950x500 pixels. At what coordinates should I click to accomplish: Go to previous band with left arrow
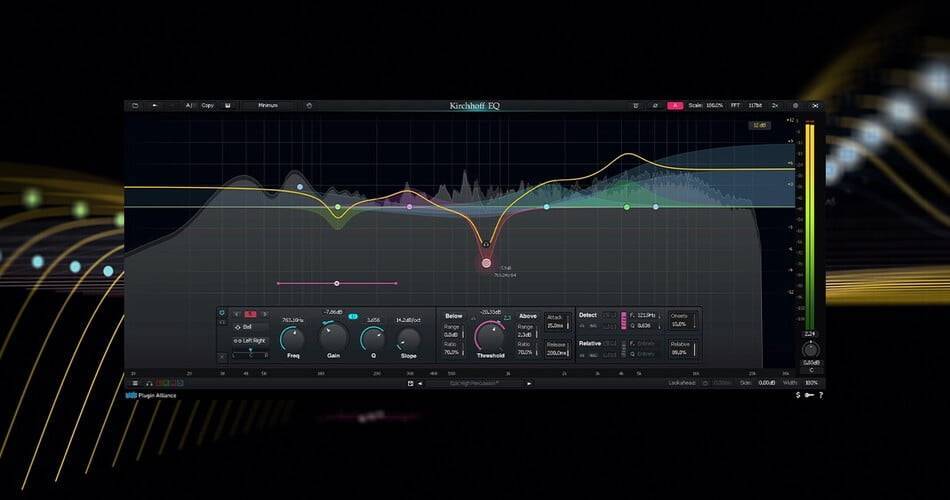[x=237, y=314]
